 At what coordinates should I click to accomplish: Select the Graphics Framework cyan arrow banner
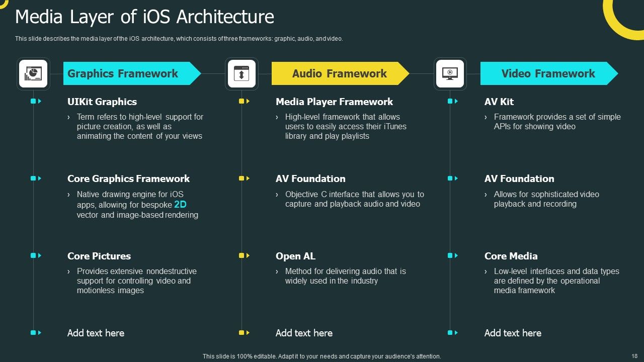[132, 73]
